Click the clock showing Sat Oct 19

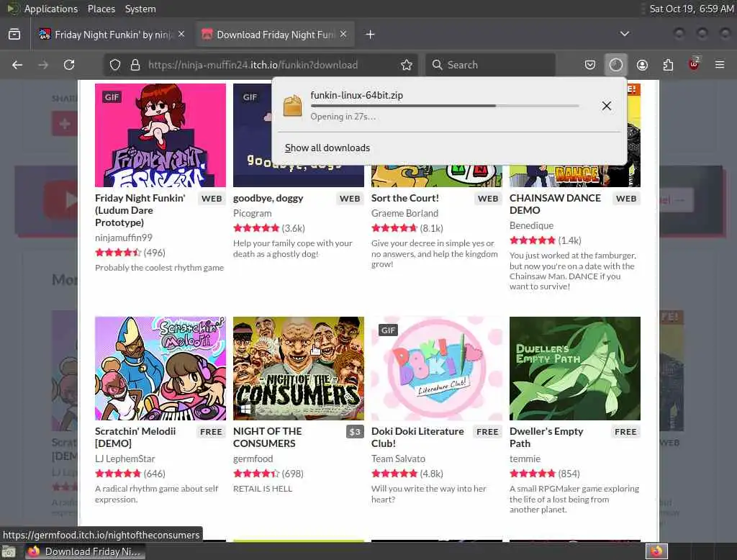click(x=692, y=9)
